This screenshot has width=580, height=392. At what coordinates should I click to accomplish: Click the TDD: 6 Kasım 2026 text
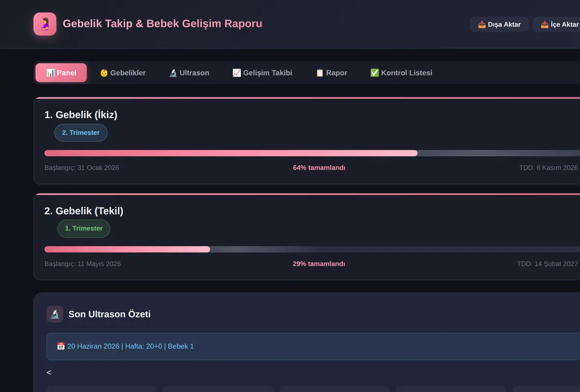pyautogui.click(x=549, y=168)
